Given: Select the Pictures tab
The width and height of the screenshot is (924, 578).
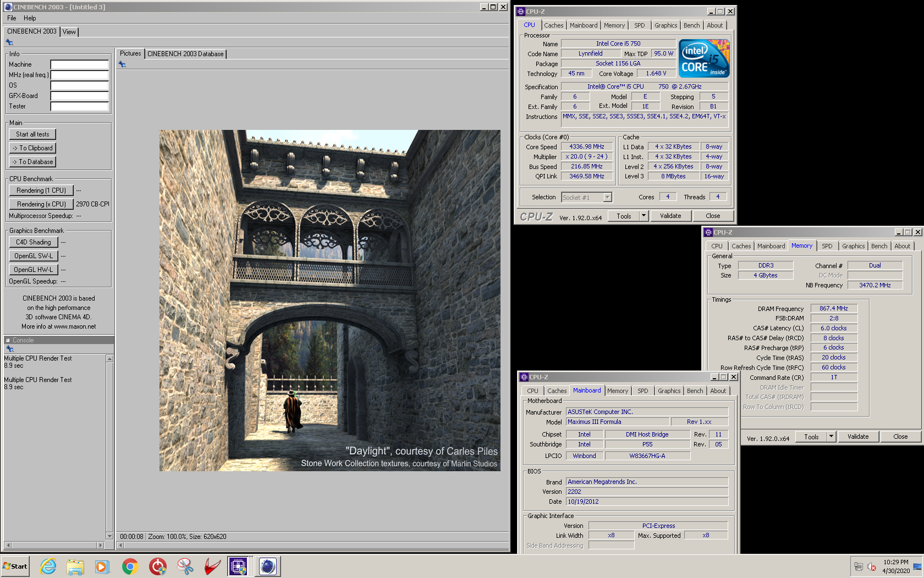Looking at the screenshot, I should pyautogui.click(x=130, y=53).
